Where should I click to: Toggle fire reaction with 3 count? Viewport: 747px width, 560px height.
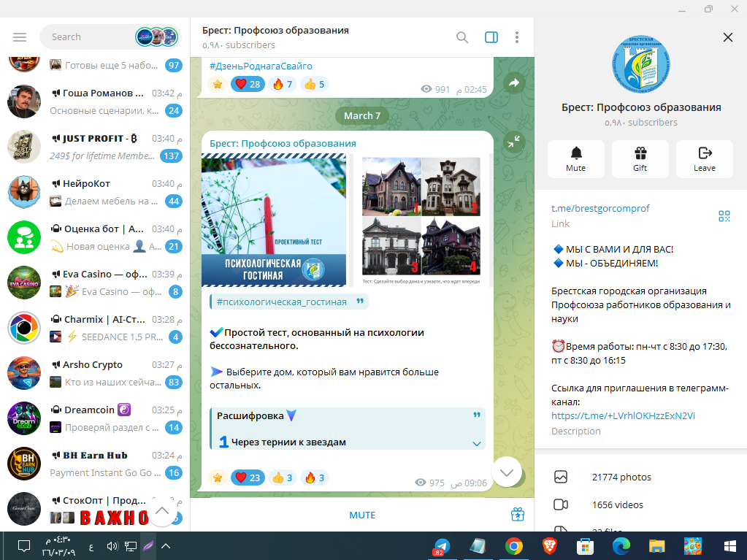[x=315, y=477]
